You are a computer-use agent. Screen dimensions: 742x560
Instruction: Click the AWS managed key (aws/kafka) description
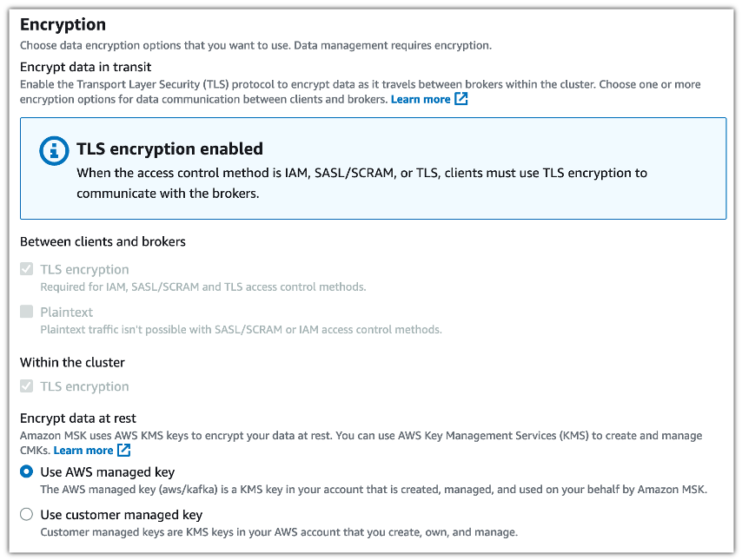(x=374, y=489)
